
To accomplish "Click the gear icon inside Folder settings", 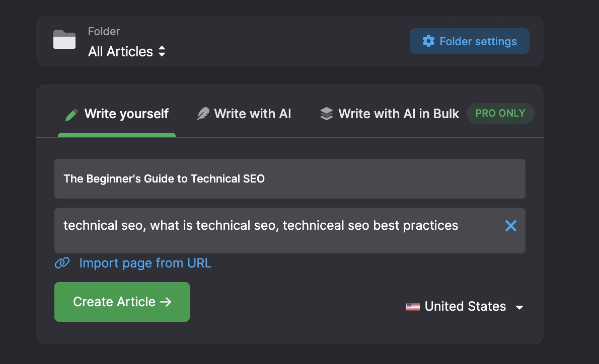I will tap(428, 41).
